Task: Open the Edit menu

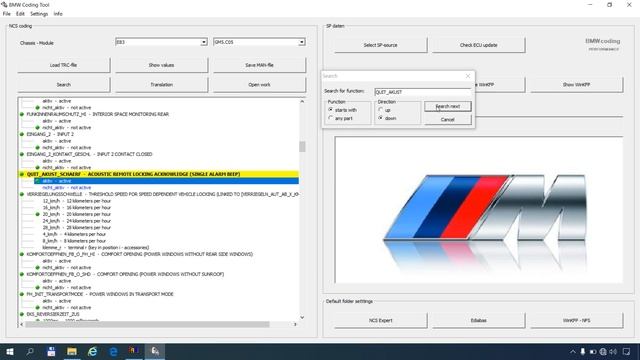Action: tap(20, 13)
